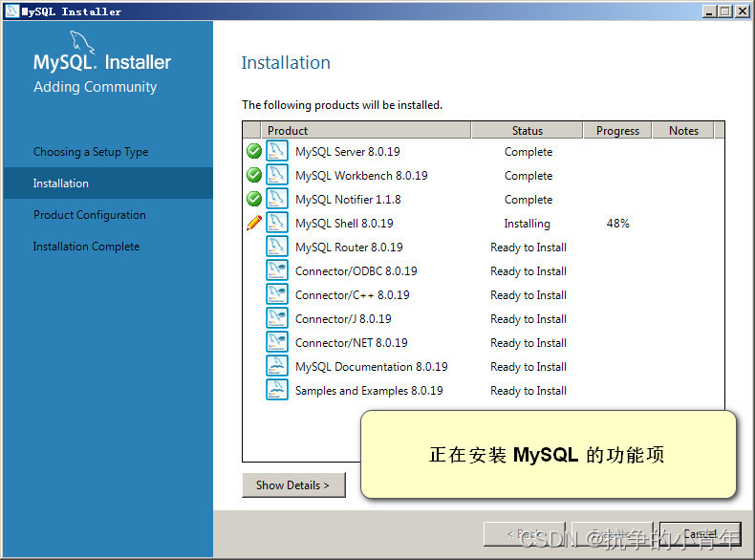The width and height of the screenshot is (755, 560).
Task: Click Ready to Install status of Connector/J
Action: (x=528, y=319)
